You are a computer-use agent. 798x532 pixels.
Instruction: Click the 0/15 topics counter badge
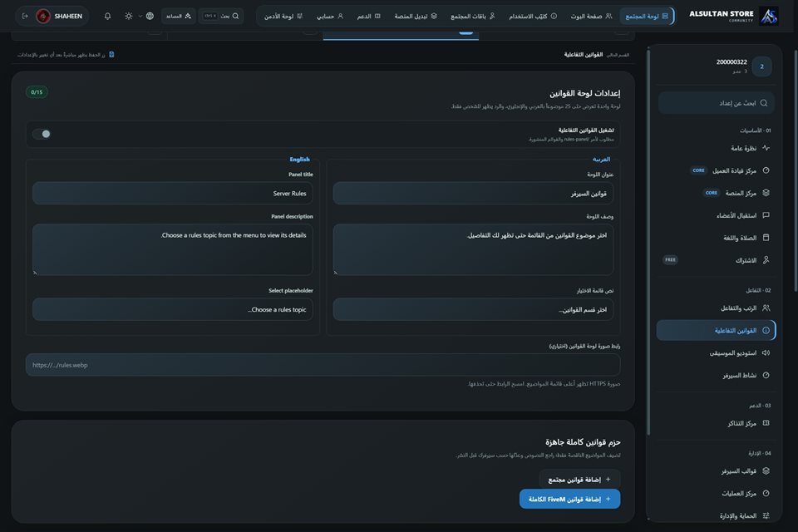point(37,92)
